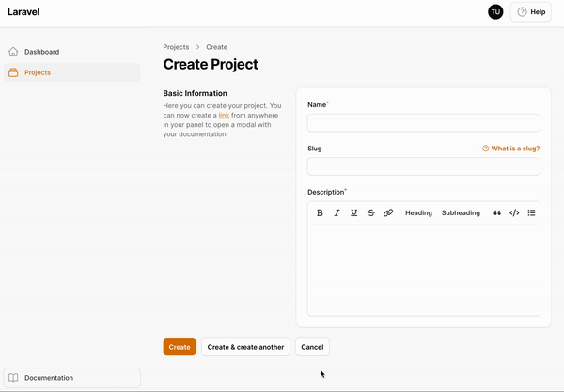The image size is (564, 392).
Task: Insert a code block with the code icon
Action: [x=514, y=212]
